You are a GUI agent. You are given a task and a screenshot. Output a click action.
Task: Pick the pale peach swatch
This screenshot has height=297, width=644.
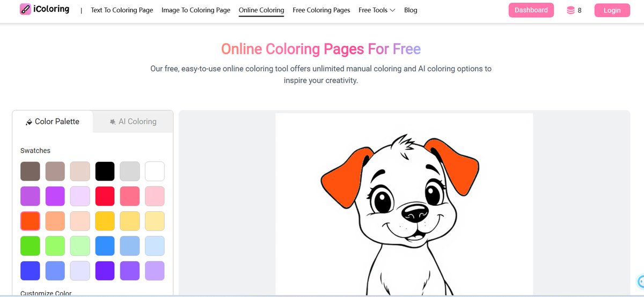80,221
